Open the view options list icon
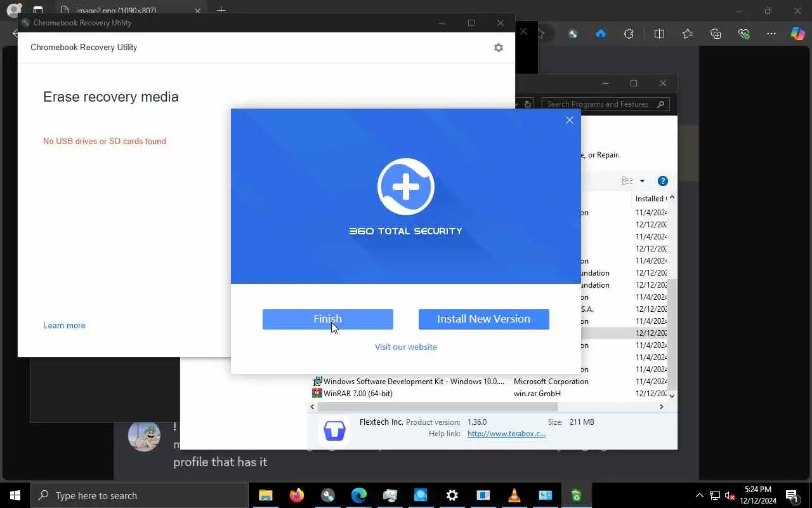 [627, 181]
